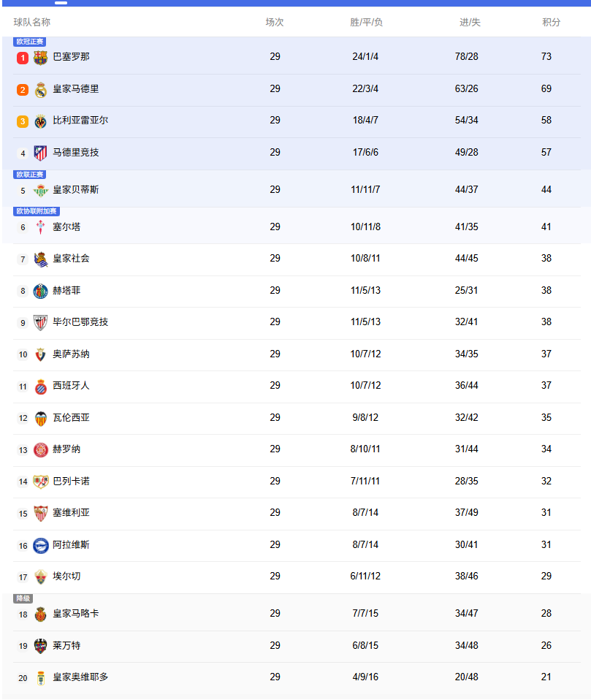This screenshot has height=700, width=591.
Task: Open team name 皇家马略卡
Action: coord(75,614)
